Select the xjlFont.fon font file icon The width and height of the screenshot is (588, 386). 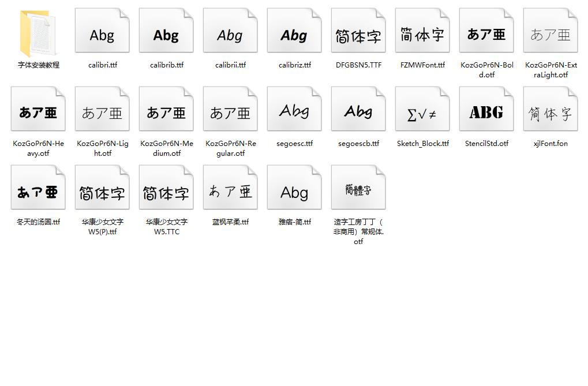click(550, 109)
